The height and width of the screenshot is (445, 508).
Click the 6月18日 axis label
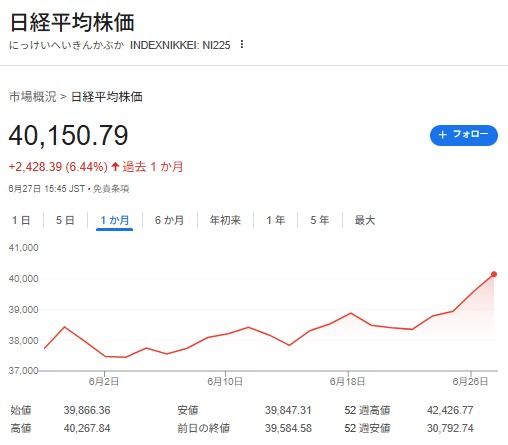[347, 382]
